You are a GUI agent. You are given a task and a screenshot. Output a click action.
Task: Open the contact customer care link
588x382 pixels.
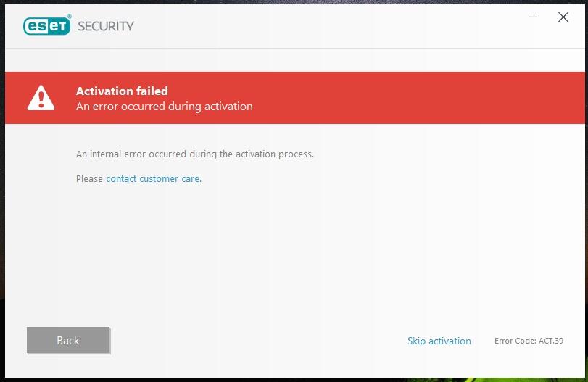153,178
